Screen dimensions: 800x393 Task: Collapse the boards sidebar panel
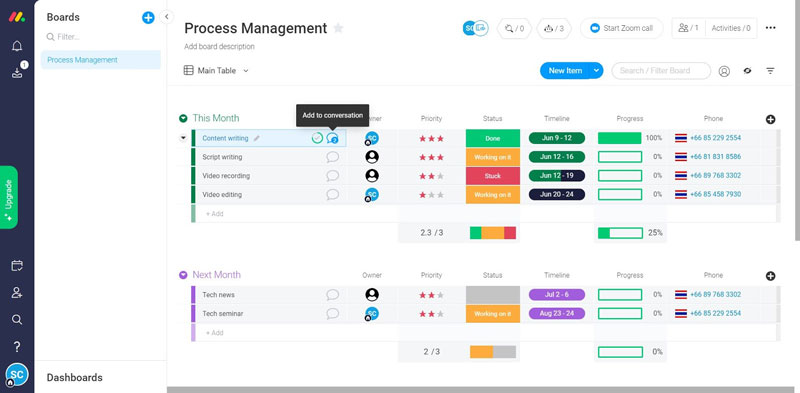[x=166, y=17]
